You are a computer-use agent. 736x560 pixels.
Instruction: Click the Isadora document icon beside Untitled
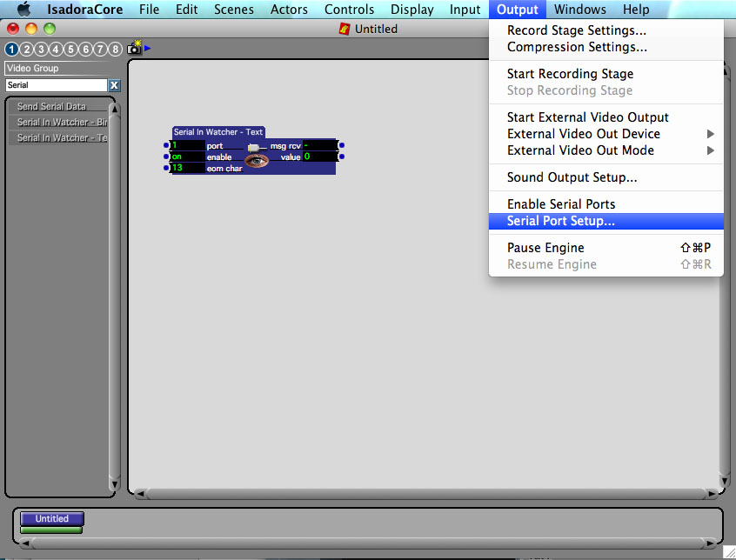point(345,29)
